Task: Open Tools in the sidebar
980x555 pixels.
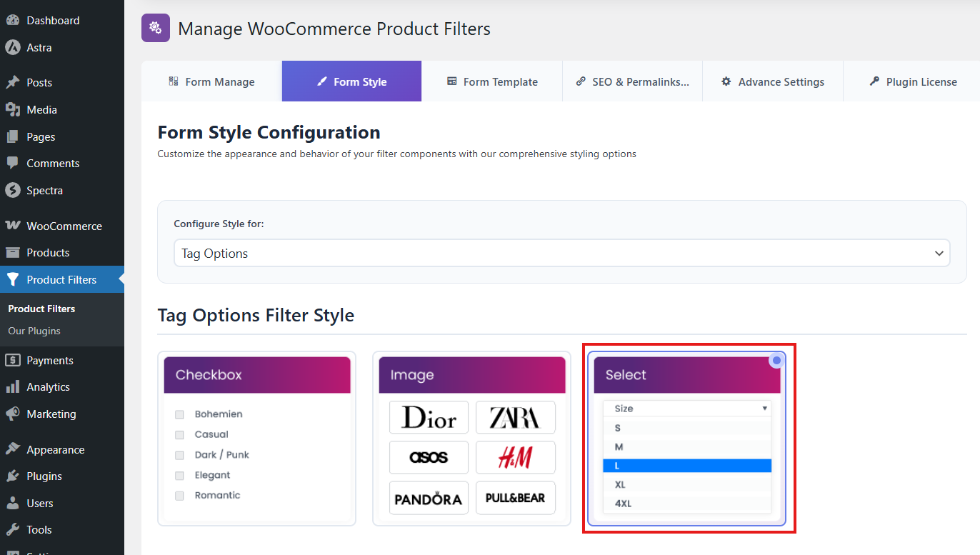Action: pos(62,530)
